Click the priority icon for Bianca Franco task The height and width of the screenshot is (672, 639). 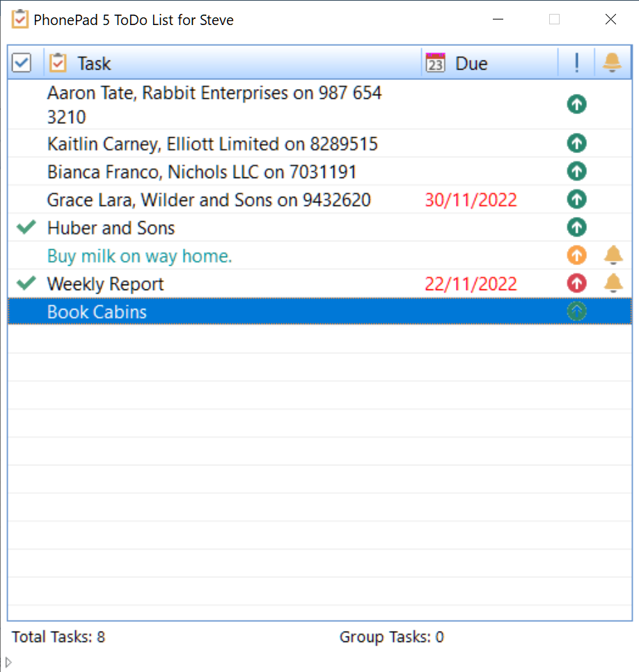(577, 171)
